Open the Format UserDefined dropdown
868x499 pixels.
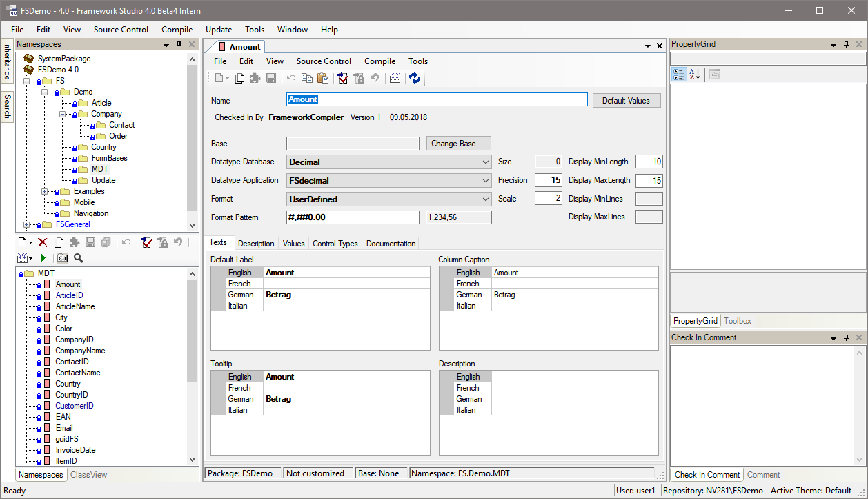point(486,199)
